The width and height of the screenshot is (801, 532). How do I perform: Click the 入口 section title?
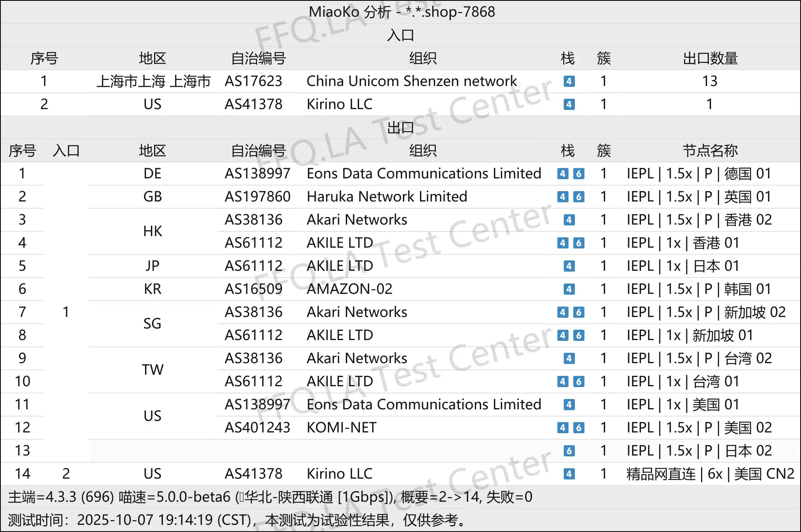[400, 35]
